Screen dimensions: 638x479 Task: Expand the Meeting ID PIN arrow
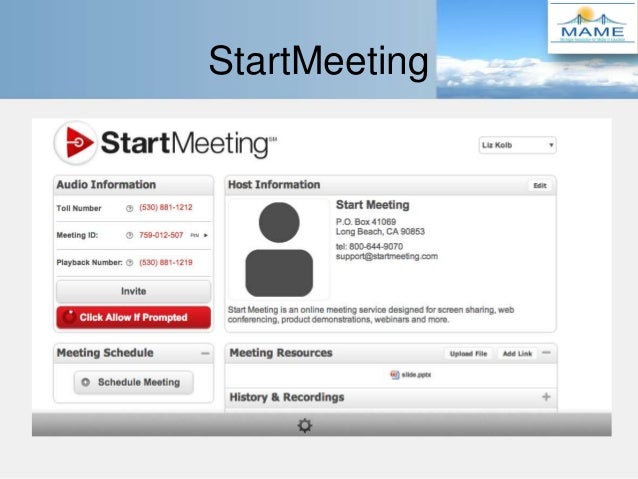point(205,235)
